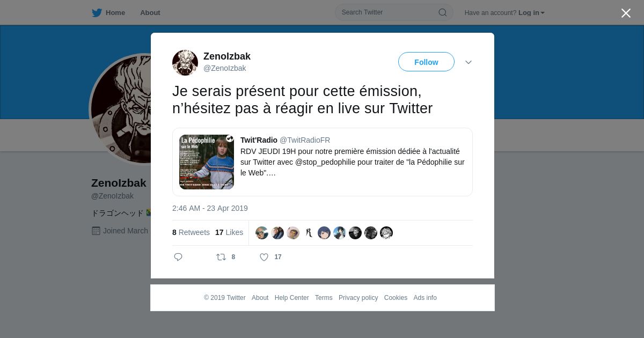Viewport: 644px width, 338px height.
Task: Open the About tab in top navigation
Action: [x=150, y=12]
